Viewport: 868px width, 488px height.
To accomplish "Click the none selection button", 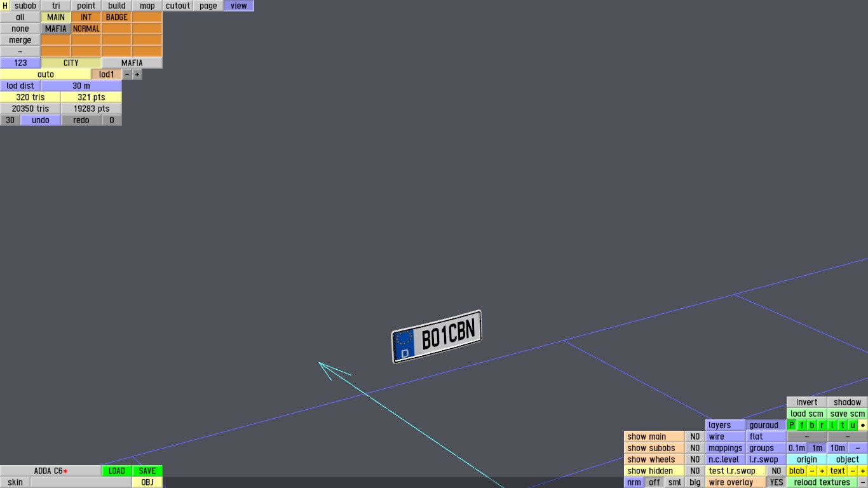I will [20, 29].
